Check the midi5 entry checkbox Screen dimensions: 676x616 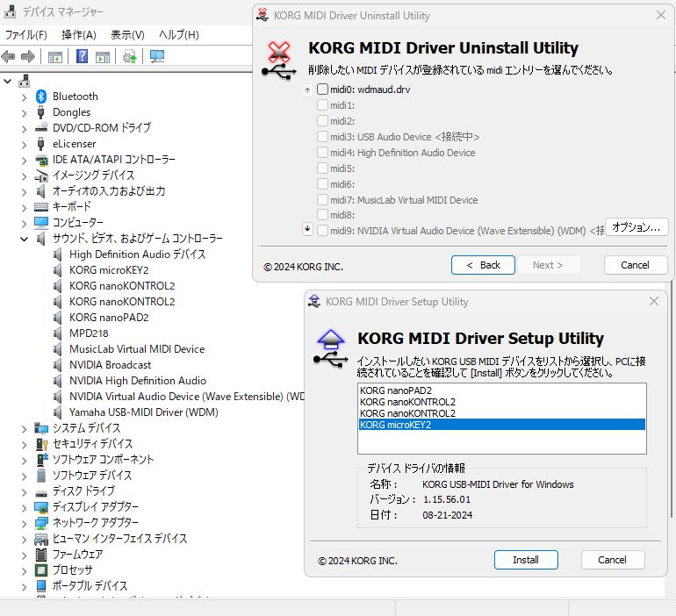click(x=322, y=168)
